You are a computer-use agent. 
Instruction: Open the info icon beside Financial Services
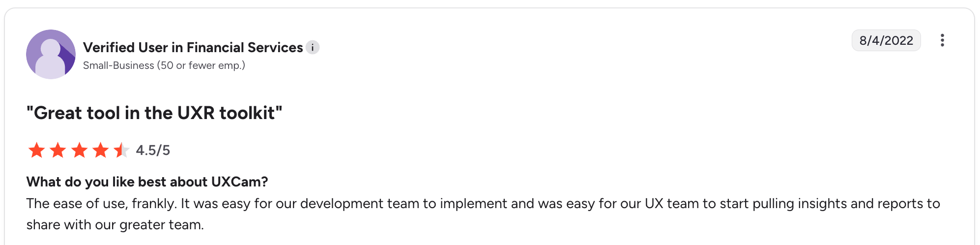(313, 47)
